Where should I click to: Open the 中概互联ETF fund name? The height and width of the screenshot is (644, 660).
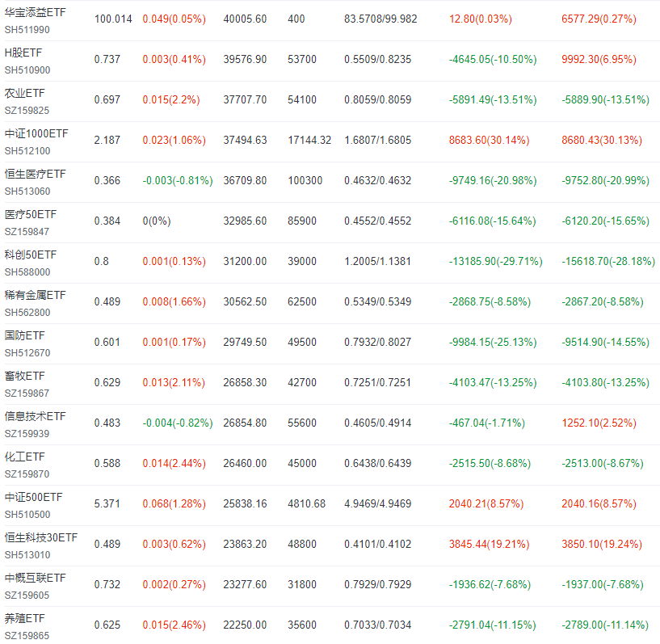(x=35, y=579)
